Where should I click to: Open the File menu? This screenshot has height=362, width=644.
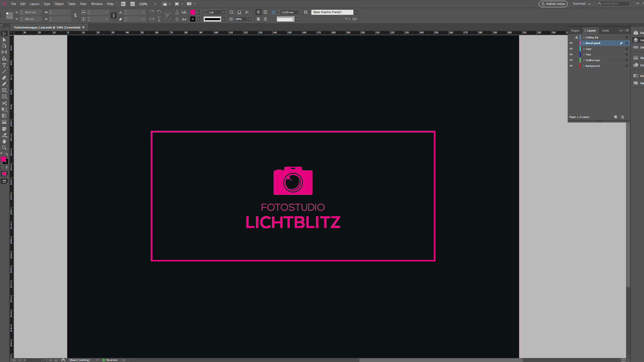(14, 4)
